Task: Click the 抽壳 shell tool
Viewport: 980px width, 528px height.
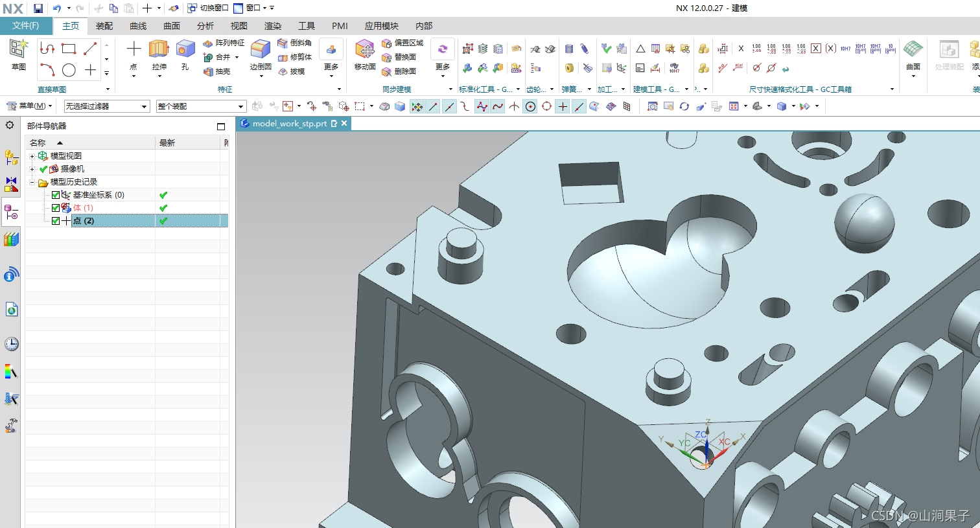Action: [x=217, y=72]
